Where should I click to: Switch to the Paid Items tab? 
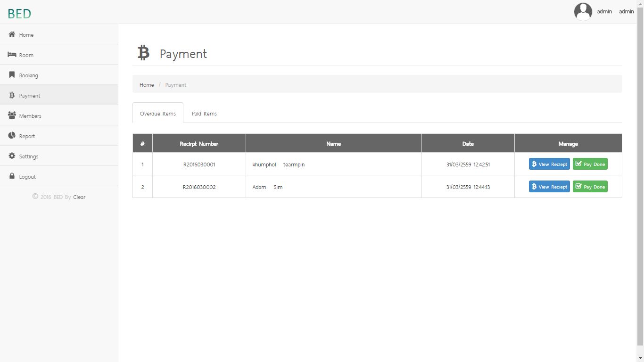[x=204, y=114]
